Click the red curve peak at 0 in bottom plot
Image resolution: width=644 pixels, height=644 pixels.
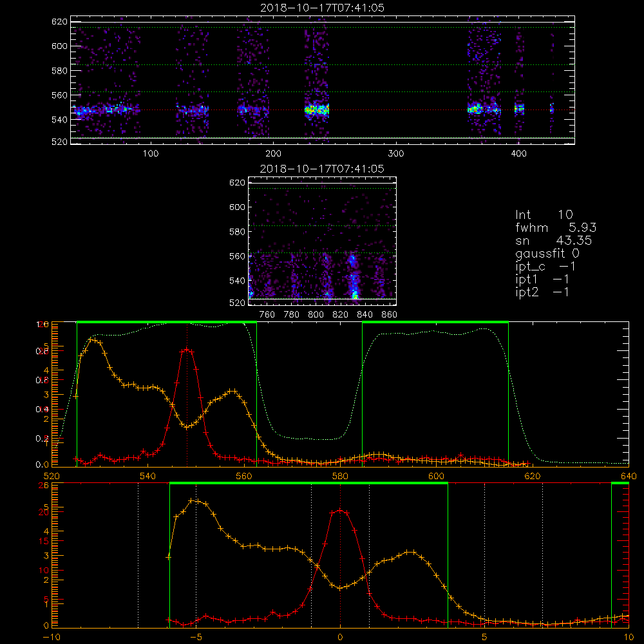point(340,511)
